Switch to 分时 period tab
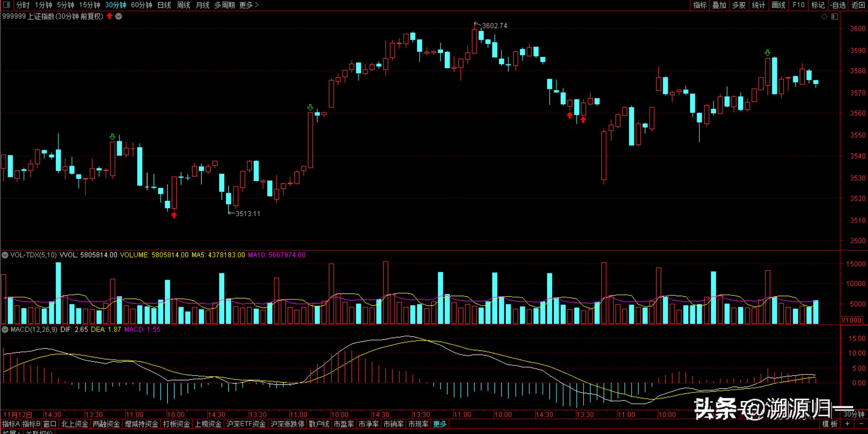Image resolution: width=868 pixels, height=434 pixels. (23, 5)
